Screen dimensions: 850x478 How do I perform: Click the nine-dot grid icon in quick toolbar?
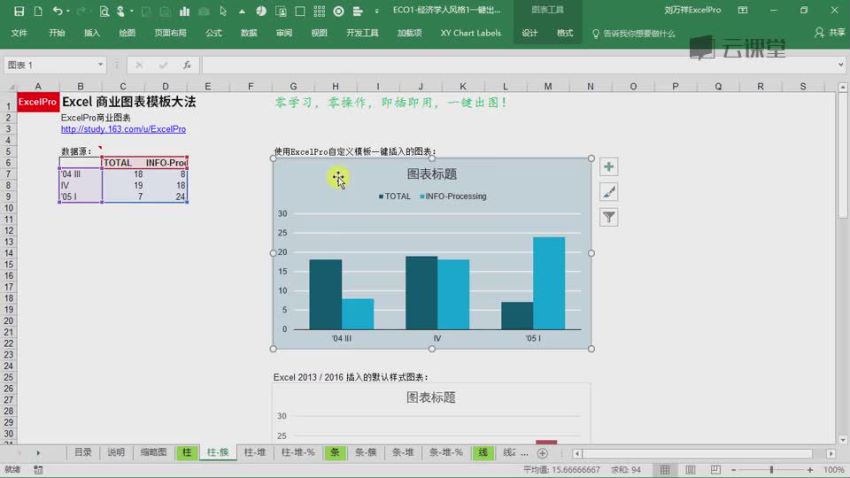tap(319, 11)
